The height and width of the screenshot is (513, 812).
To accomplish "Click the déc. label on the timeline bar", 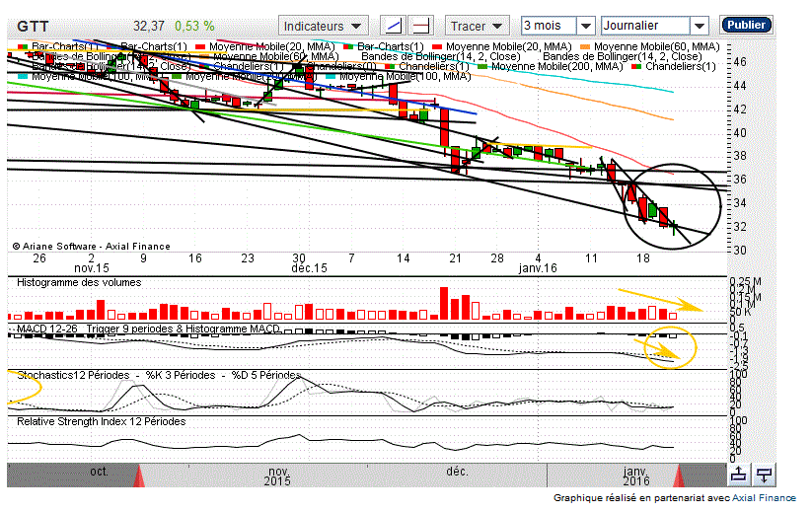I will [457, 472].
